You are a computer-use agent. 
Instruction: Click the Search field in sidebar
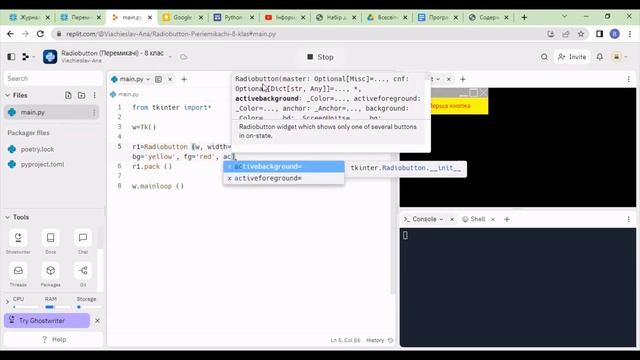(x=53, y=78)
